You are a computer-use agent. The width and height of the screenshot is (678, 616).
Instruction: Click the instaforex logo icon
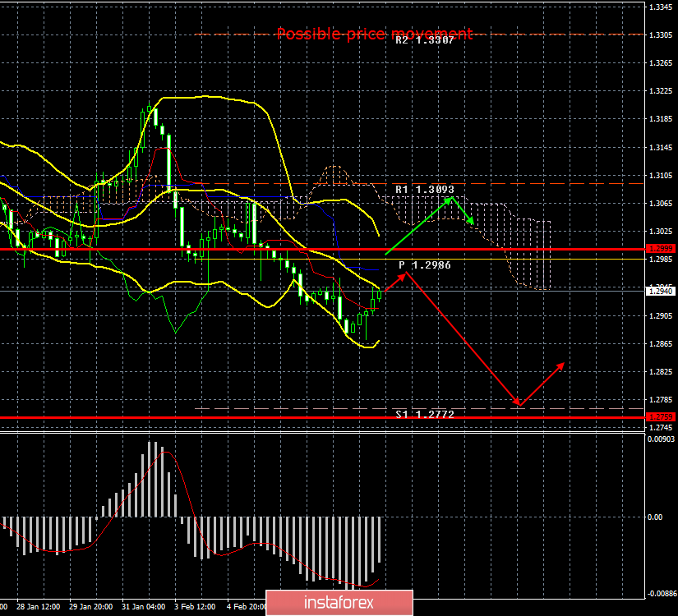[286, 603]
